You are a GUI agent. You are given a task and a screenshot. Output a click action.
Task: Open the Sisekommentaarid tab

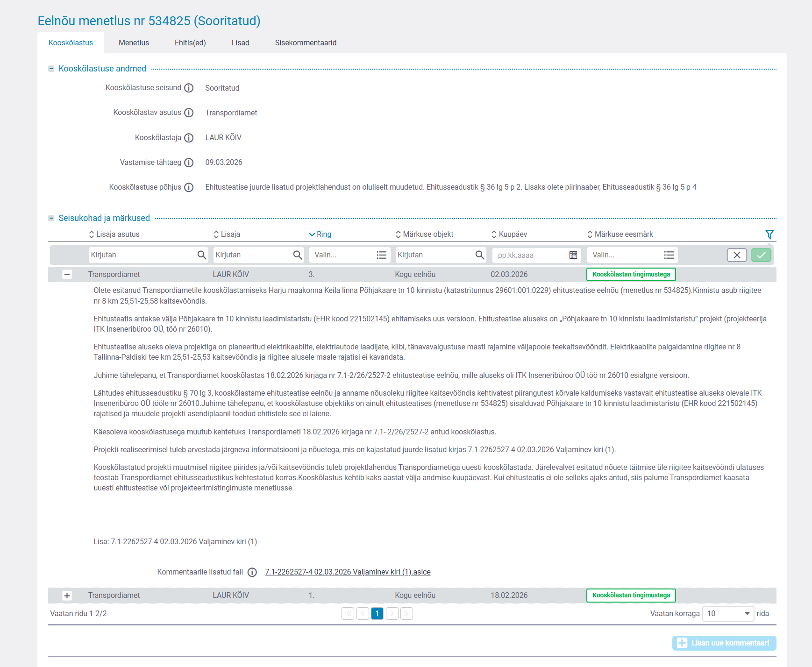tap(306, 43)
